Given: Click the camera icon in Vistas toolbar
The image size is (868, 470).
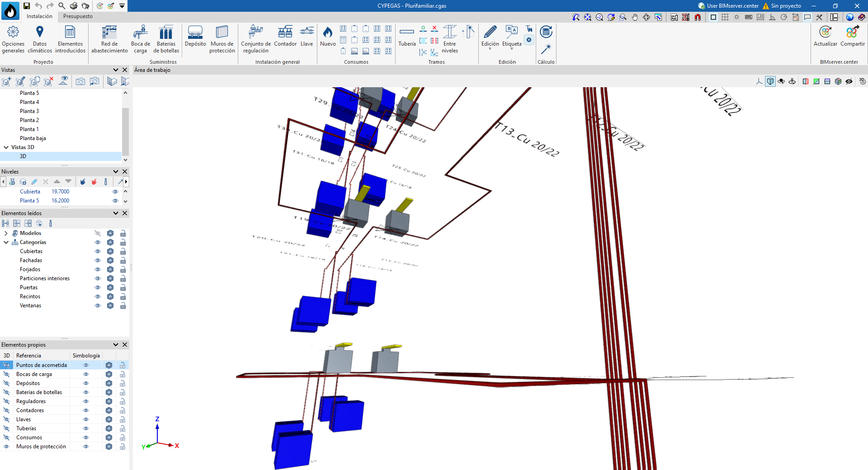Looking at the screenshot, I should click(80, 81).
